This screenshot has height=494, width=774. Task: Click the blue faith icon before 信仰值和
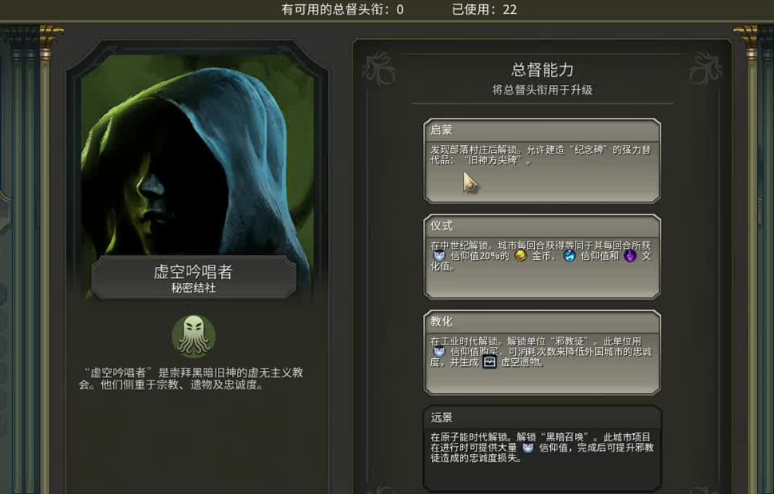(569, 256)
